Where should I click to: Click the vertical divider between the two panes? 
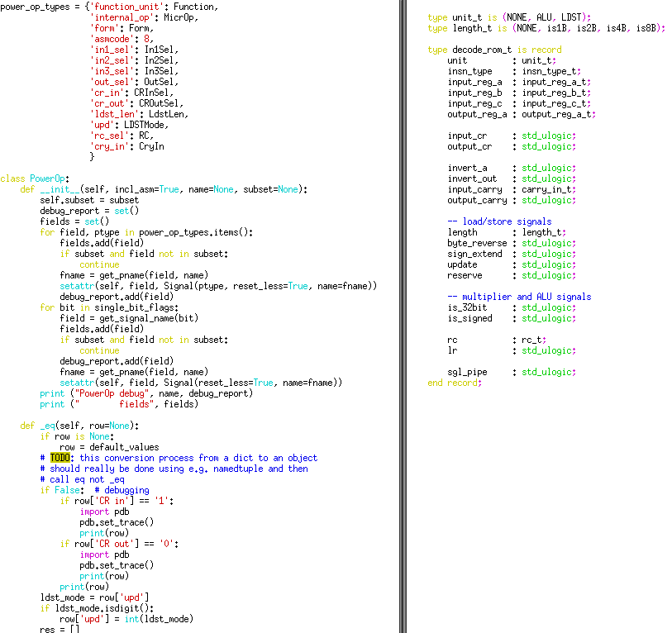pos(403,316)
